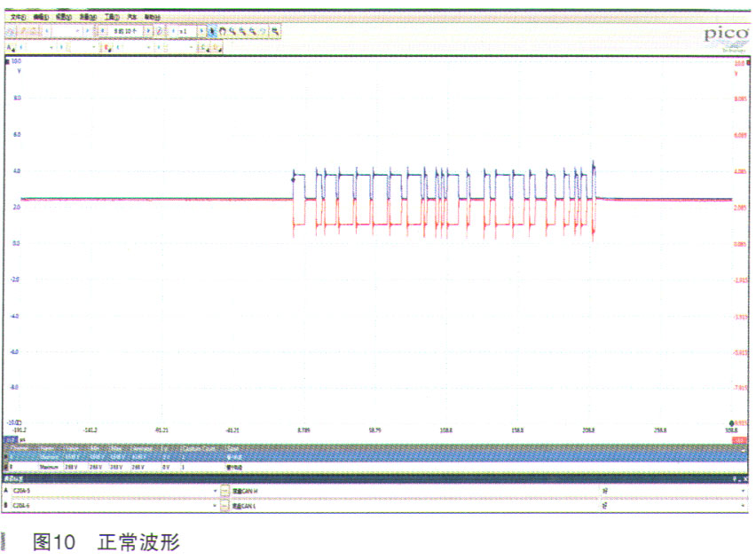Click red axis button at bottom right
Screen dimensions: 756x560
tap(740, 440)
